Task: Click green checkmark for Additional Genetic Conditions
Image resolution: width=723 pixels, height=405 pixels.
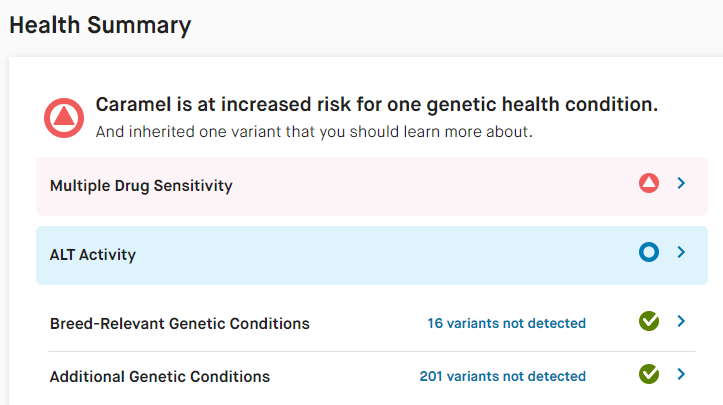Action: tap(649, 375)
